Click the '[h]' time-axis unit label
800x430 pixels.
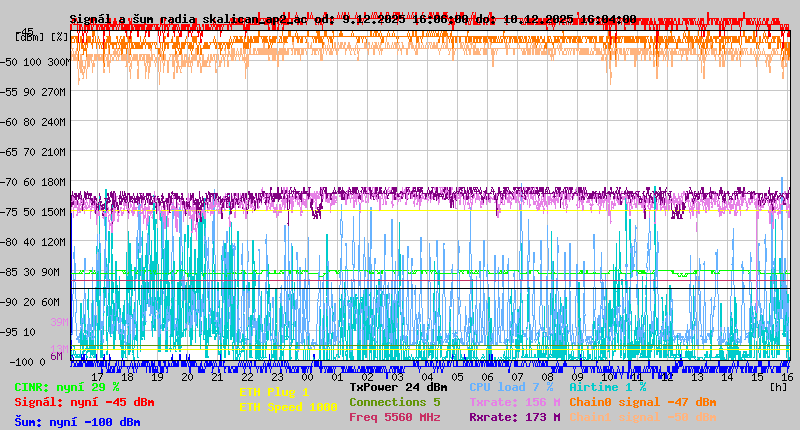[778, 388]
